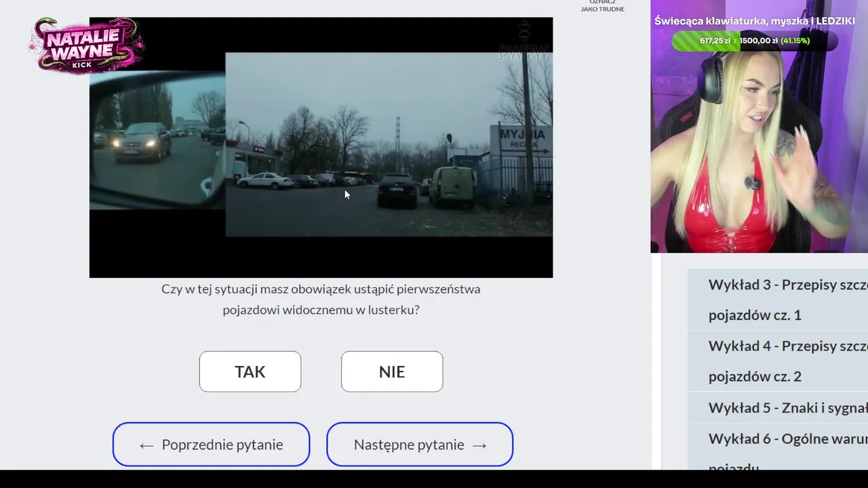The width and height of the screenshot is (868, 488).
Task: Mark question as difficult (Oznacz jako trudne)
Action: (602, 6)
